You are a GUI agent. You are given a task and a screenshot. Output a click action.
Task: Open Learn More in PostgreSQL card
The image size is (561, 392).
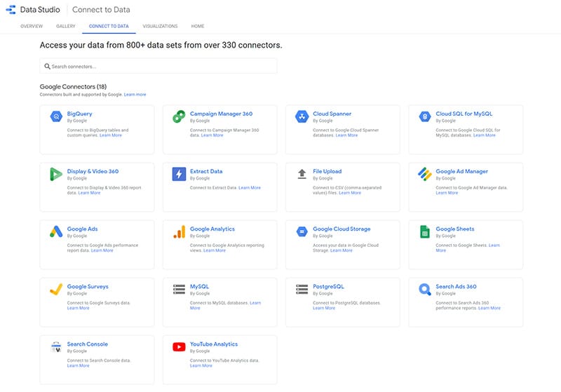[x=324, y=308]
